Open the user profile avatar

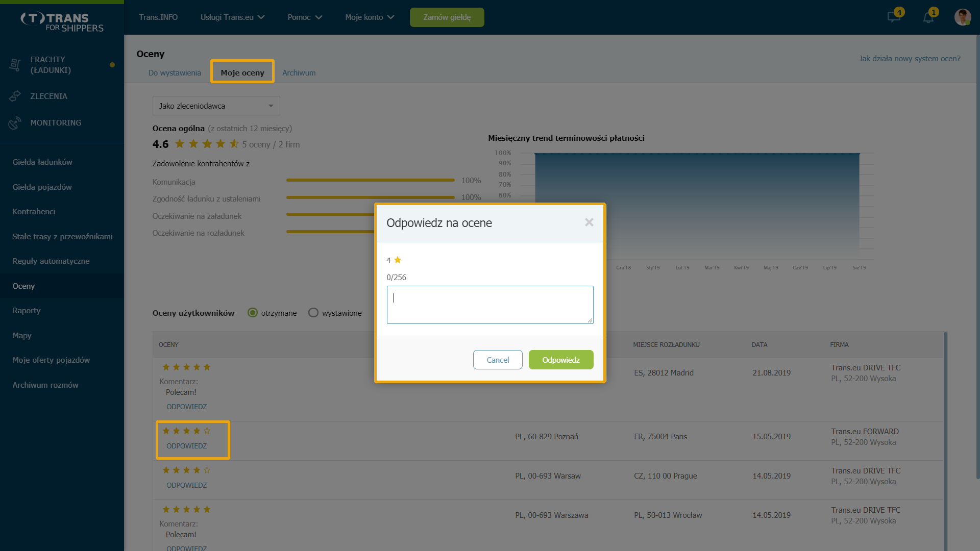[963, 17]
